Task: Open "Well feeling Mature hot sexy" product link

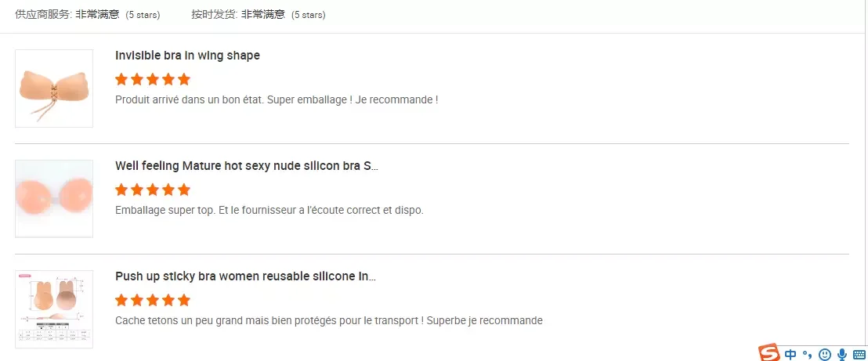Action: pos(247,166)
